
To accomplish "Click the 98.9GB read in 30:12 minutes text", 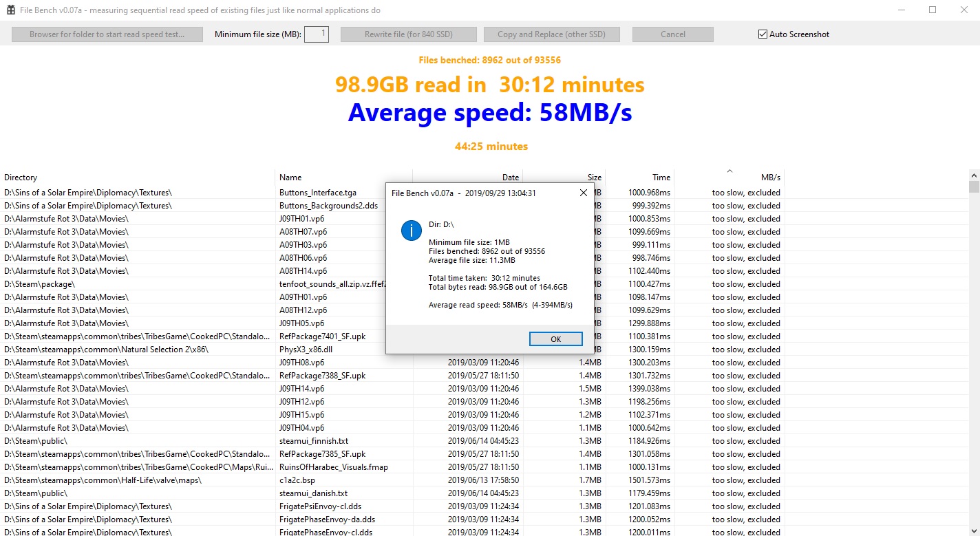I will click(490, 85).
